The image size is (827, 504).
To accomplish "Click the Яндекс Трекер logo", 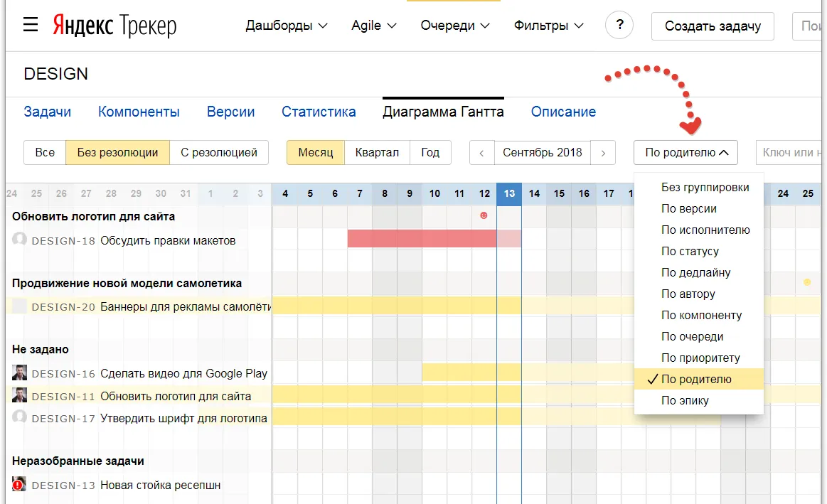I will 114,25.
